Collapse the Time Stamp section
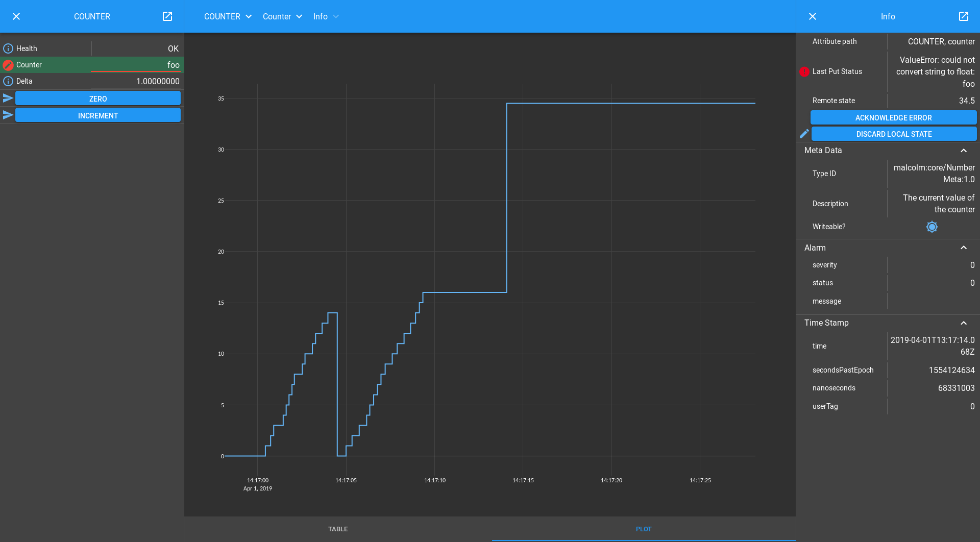The width and height of the screenshot is (980, 542). point(963,323)
